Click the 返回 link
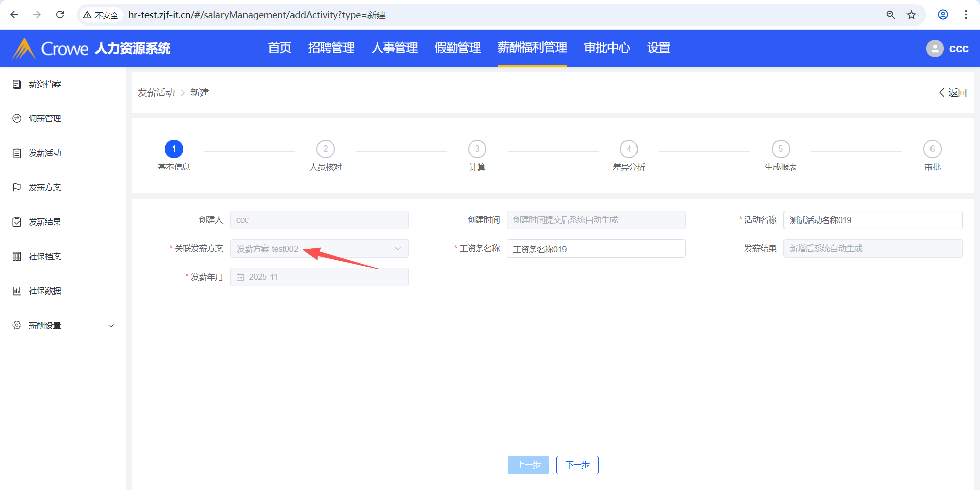Screen dimensions: 980x490 tap(953, 93)
